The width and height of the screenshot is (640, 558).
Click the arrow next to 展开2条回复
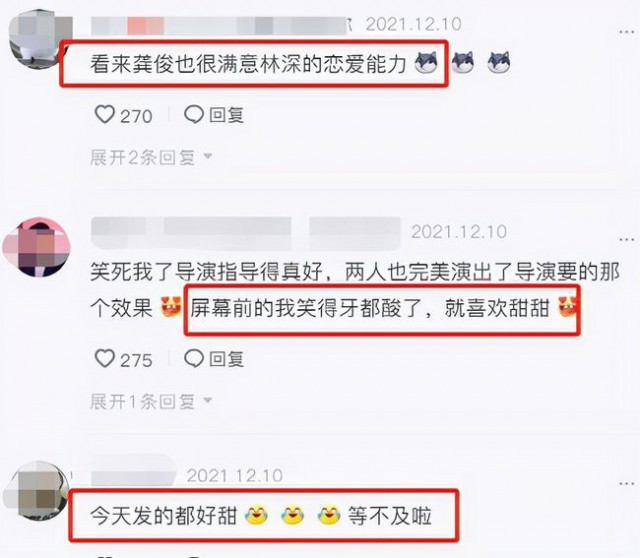tap(208, 156)
